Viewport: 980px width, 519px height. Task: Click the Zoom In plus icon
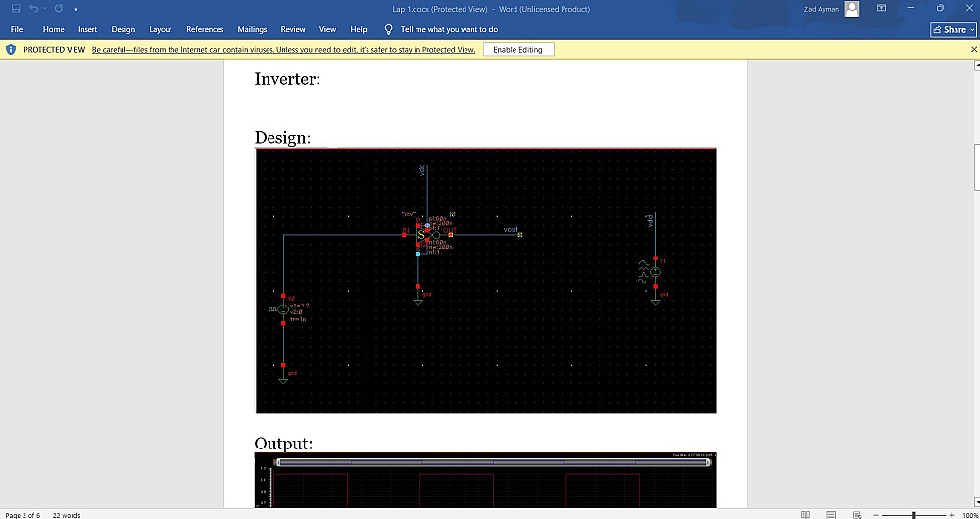(952, 515)
